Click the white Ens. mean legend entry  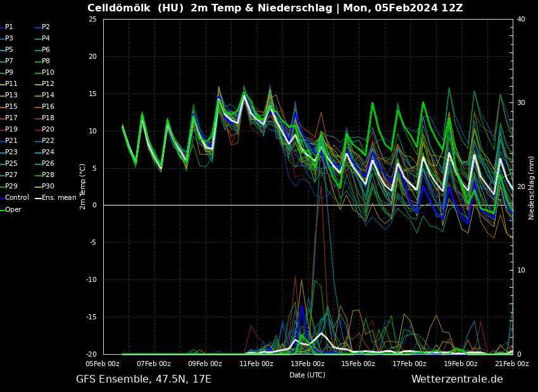[58, 198]
